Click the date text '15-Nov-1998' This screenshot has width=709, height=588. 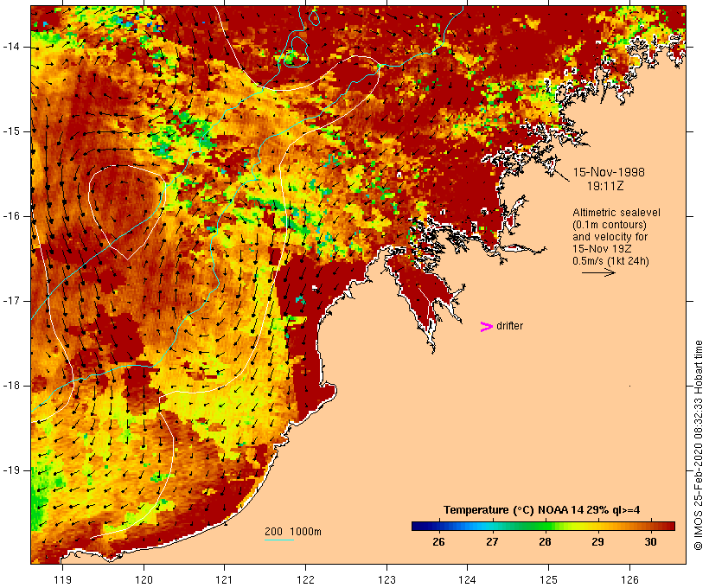tap(609, 172)
